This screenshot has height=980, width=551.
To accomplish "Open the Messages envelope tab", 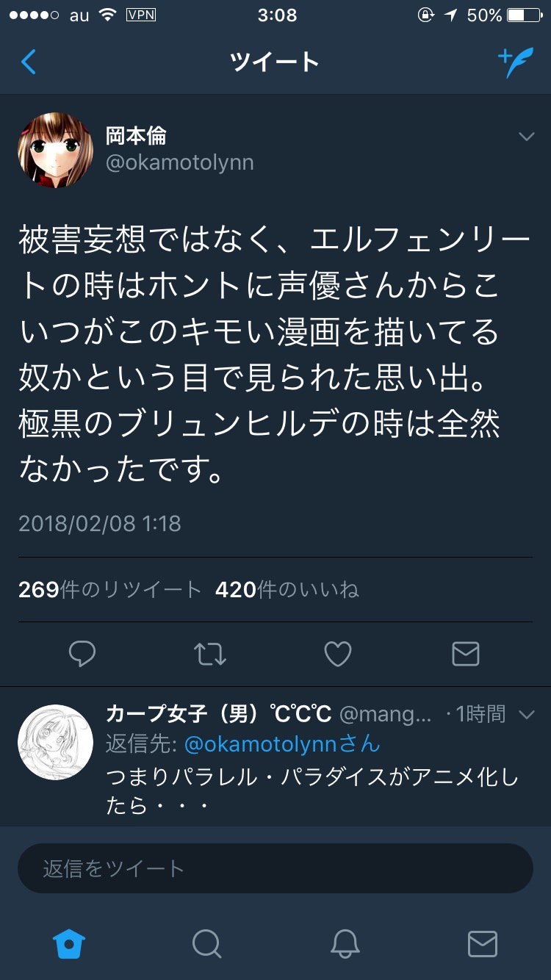I will (483, 944).
